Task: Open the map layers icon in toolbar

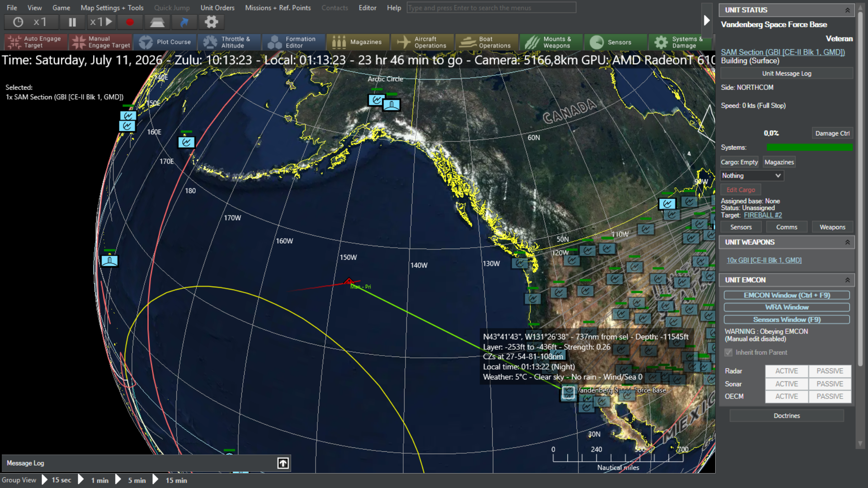Action: click(157, 22)
